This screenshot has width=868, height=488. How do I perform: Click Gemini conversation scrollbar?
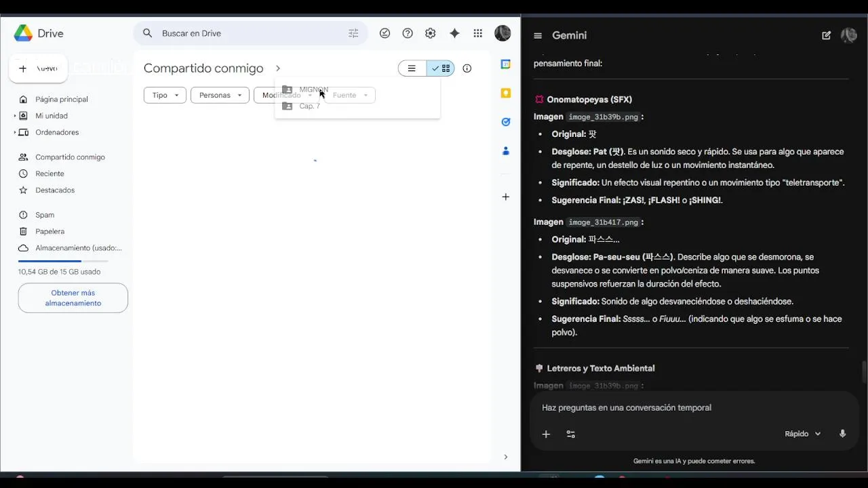pyautogui.click(x=864, y=372)
